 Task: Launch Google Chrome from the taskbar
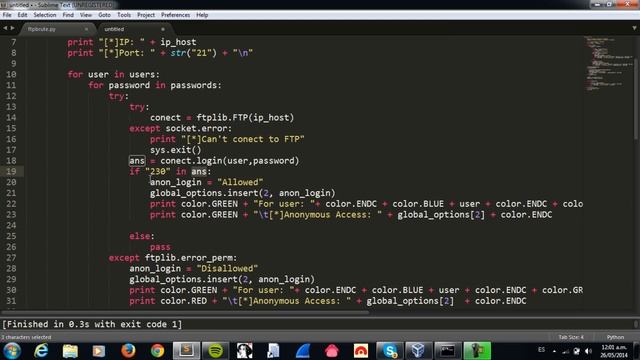[x=157, y=351]
